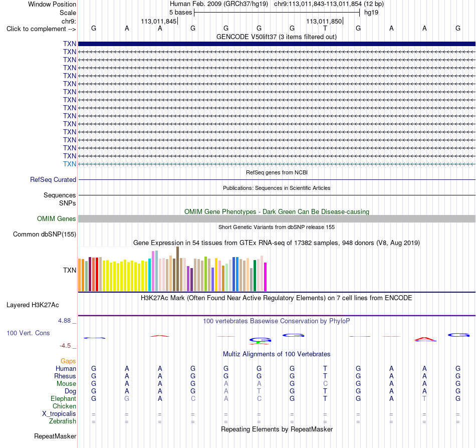The image size is (476, 448).
Task: Open '100 vertebrates Basewise Conservation by PhyloP' title
Action: pos(277,321)
